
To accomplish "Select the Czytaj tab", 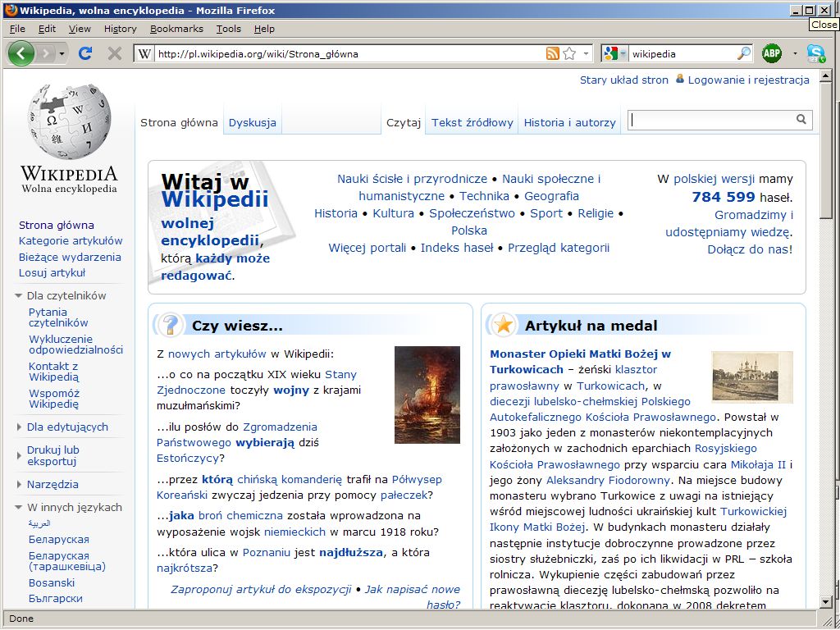I will pos(404,122).
